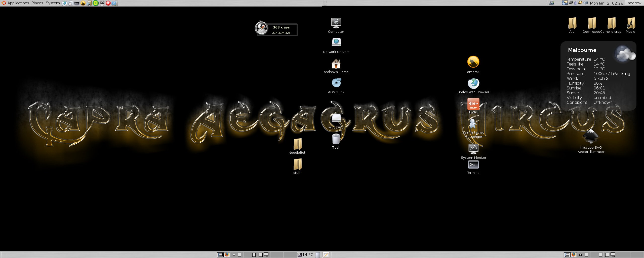Select the Art folder
The height and width of the screenshot is (258, 644).
pyautogui.click(x=572, y=25)
